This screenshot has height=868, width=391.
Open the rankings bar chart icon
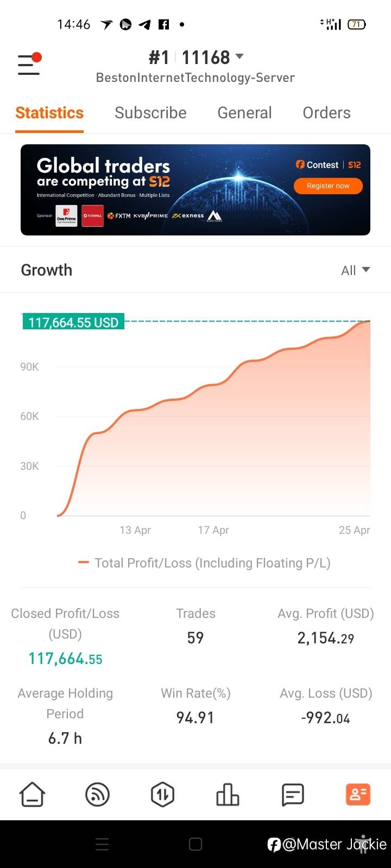coord(228,795)
